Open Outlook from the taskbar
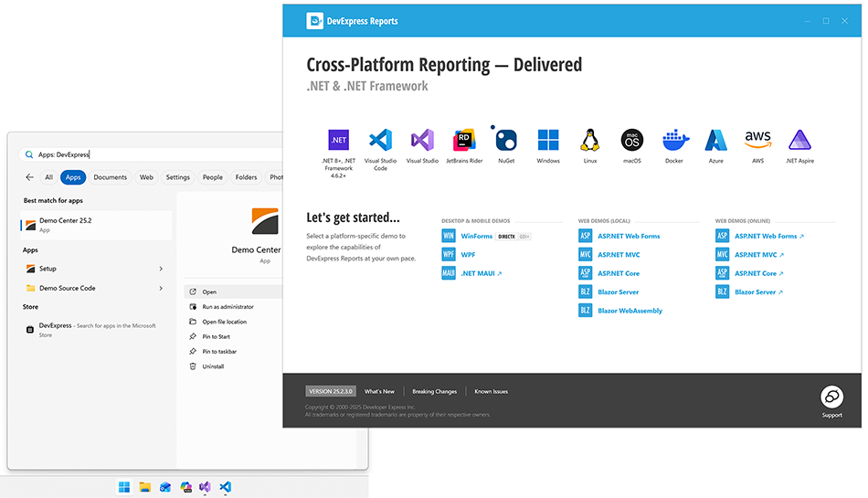The width and height of the screenshot is (868, 498). pos(165,487)
